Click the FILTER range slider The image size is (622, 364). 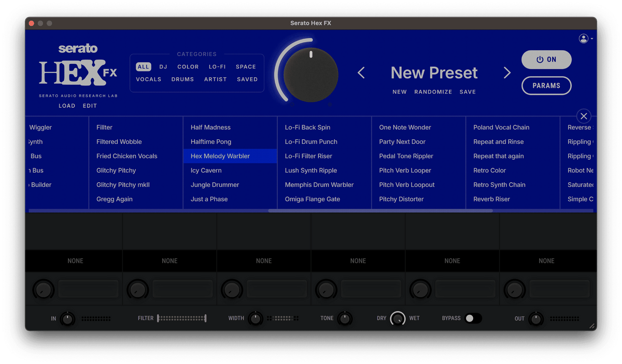182,318
